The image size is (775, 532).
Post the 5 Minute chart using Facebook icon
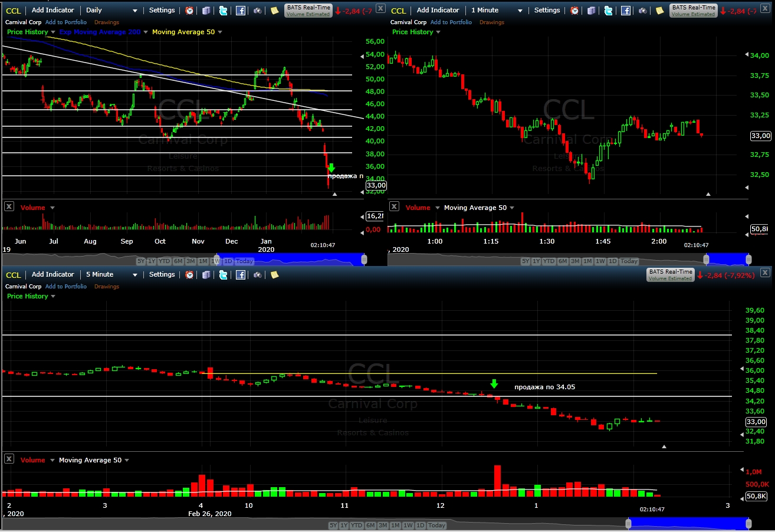click(241, 275)
